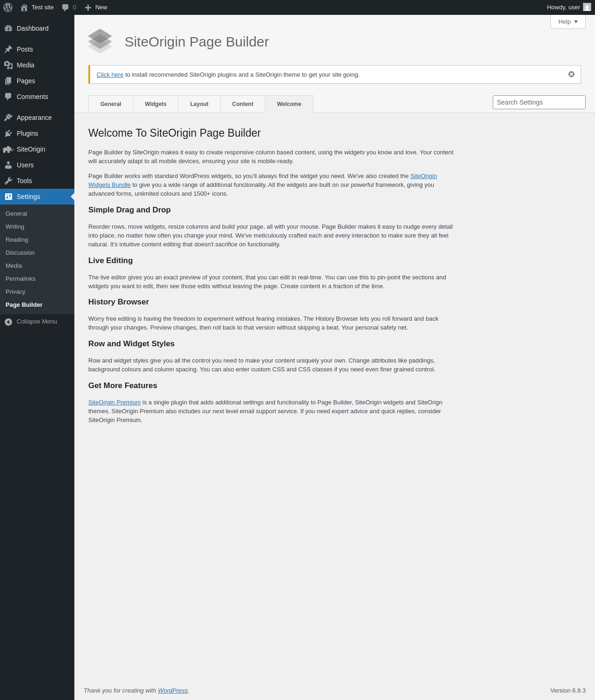Open the Plugins menu label
595x700 pixels.
coord(27,133)
